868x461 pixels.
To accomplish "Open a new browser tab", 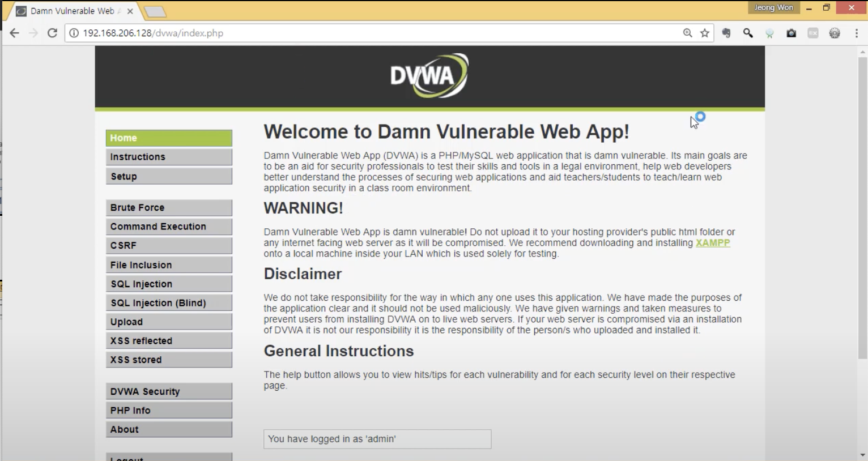I will 154,11.
